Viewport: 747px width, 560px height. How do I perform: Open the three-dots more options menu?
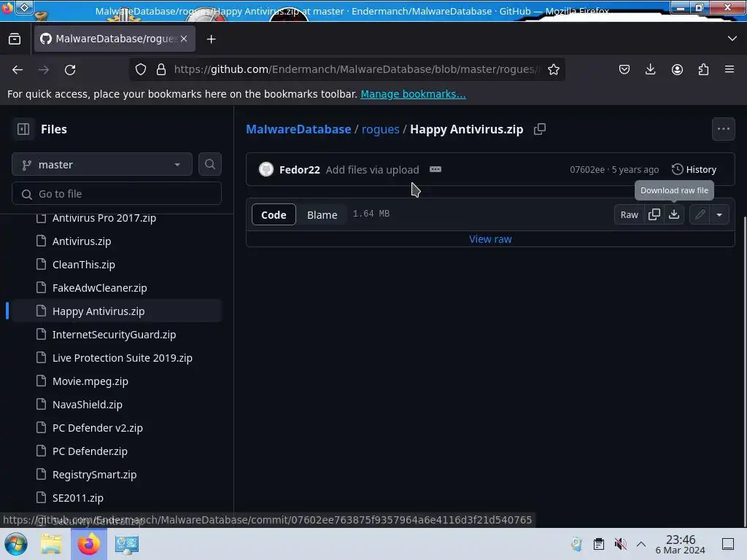point(723,129)
